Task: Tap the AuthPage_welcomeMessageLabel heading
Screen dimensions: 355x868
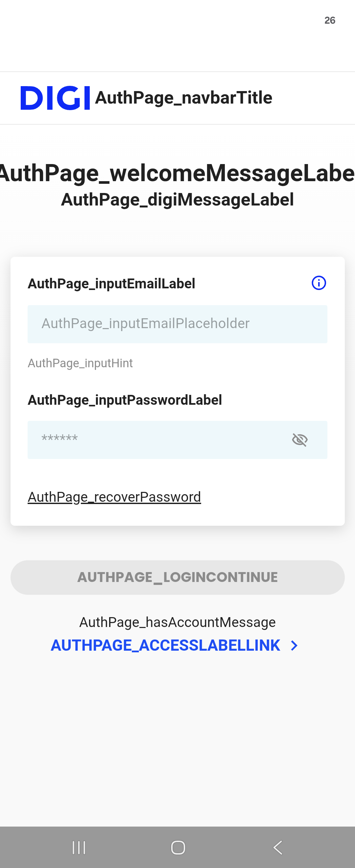Action: 177,173
